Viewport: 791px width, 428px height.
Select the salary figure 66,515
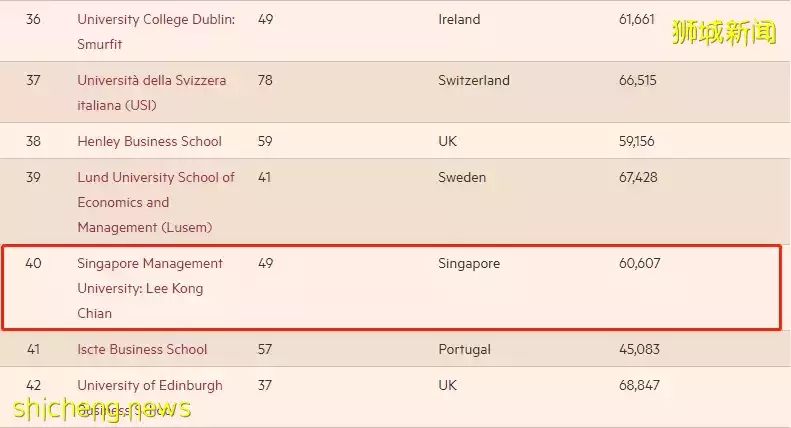pos(637,80)
